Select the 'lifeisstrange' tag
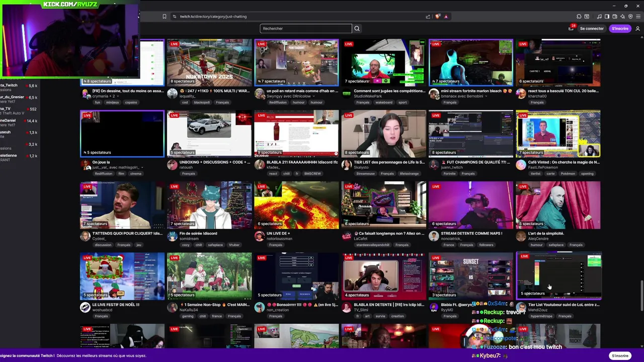The width and height of the screenshot is (644, 362). 409,173
